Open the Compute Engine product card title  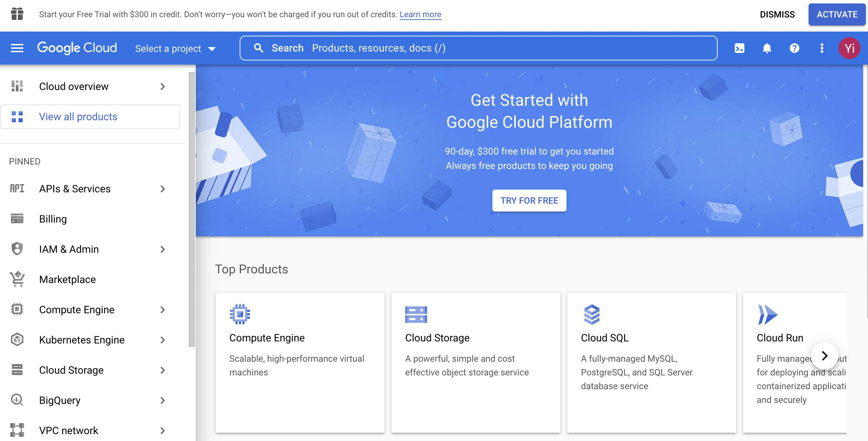(267, 338)
